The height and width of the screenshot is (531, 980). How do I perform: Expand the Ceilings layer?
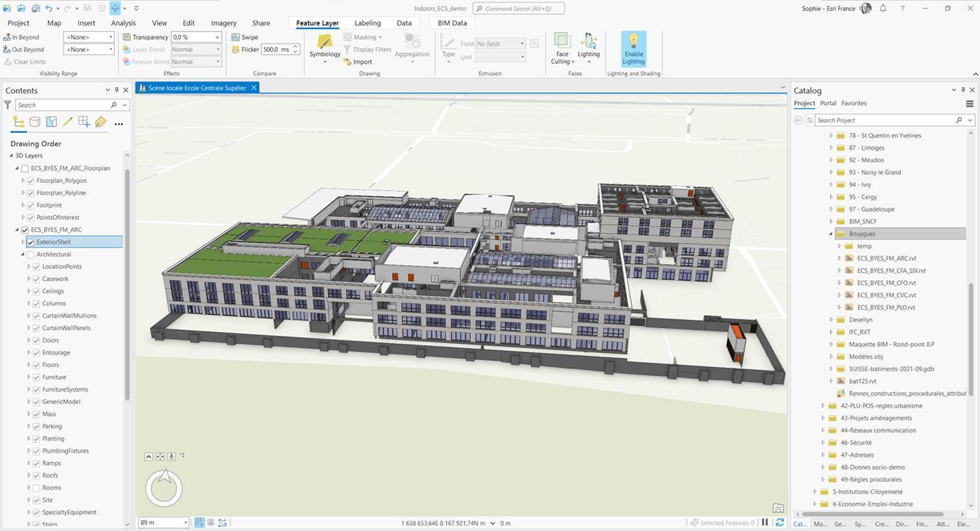pyautogui.click(x=29, y=291)
